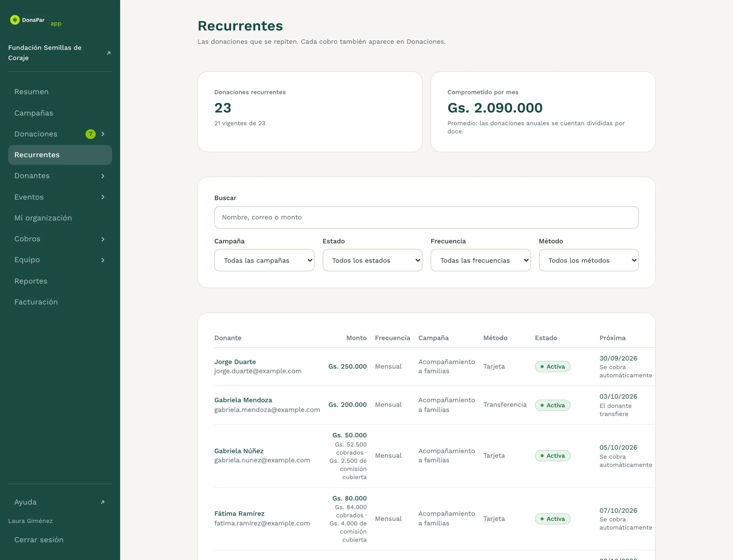This screenshot has height=560, width=733.
Task: Open donor Gabriela Núñez
Action: click(239, 451)
